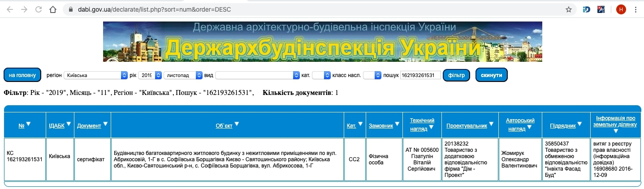This screenshot has height=189, width=644.
Task: Select the Будівництво багатоквартирного житлового будинку object cell
Action: coord(228,159)
